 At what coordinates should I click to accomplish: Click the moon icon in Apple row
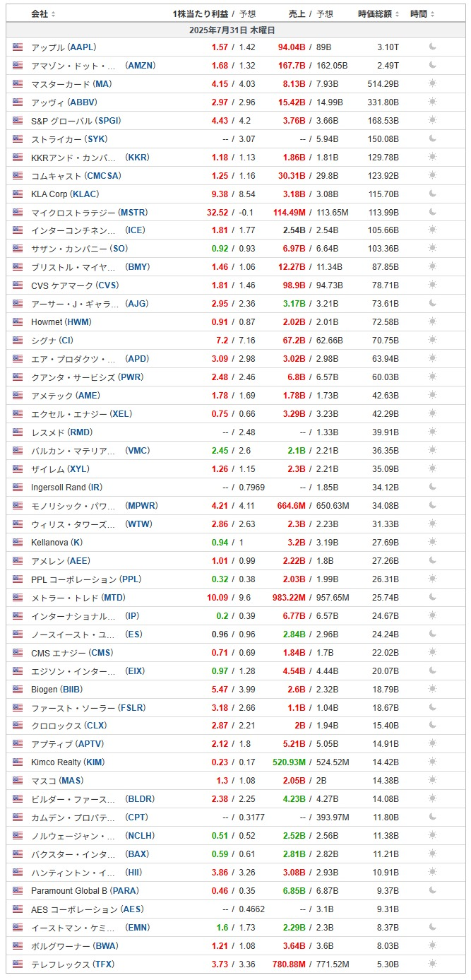coord(433,47)
